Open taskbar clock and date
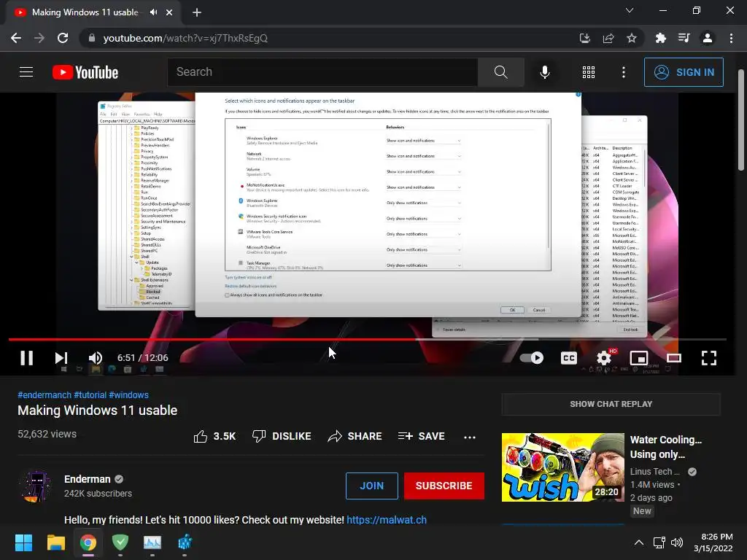 click(713, 542)
